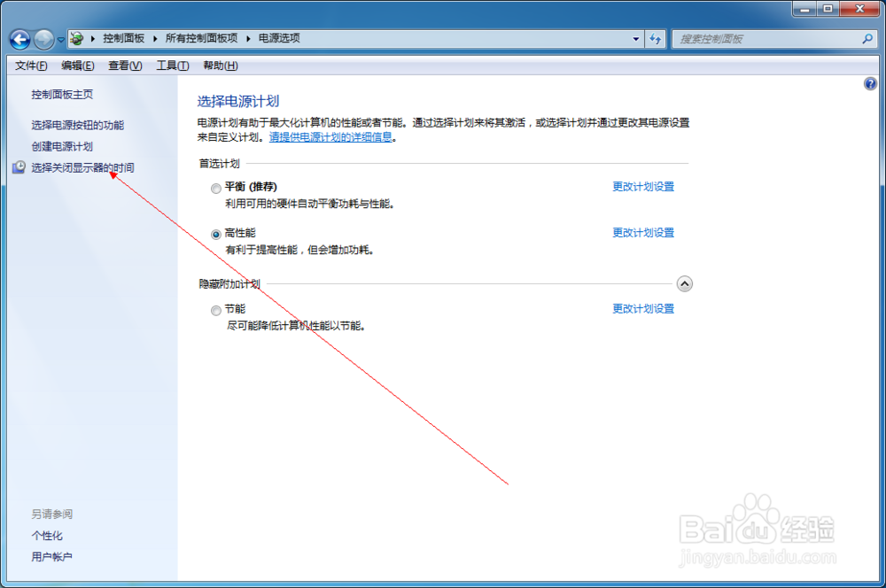The image size is (886, 588).
Task: Click the Help question mark icon
Action: [870, 82]
